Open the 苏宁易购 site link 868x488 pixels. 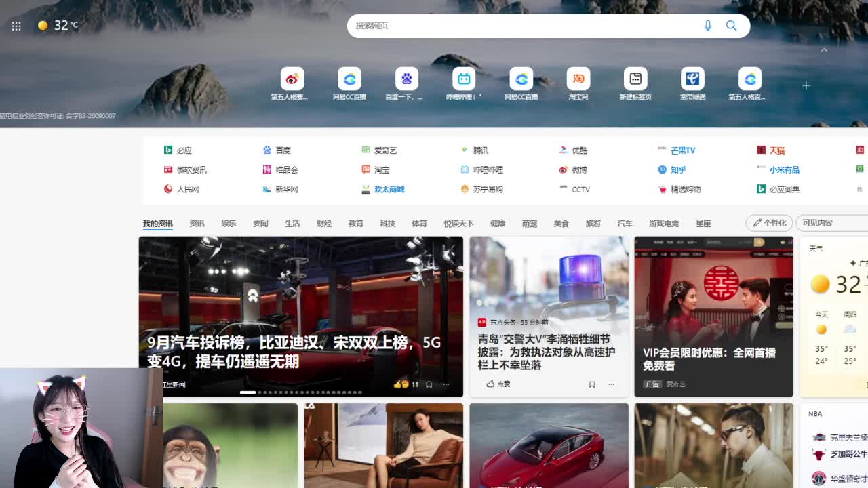click(x=482, y=189)
